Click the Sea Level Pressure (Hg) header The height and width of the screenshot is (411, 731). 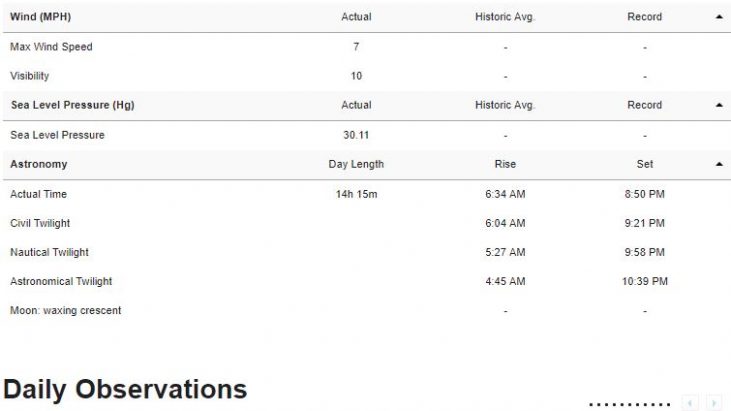tap(72, 105)
